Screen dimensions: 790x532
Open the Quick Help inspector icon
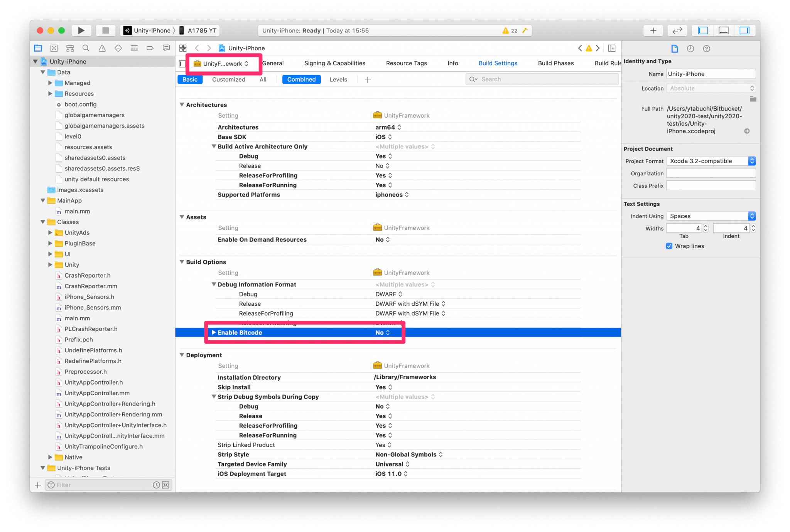click(706, 49)
